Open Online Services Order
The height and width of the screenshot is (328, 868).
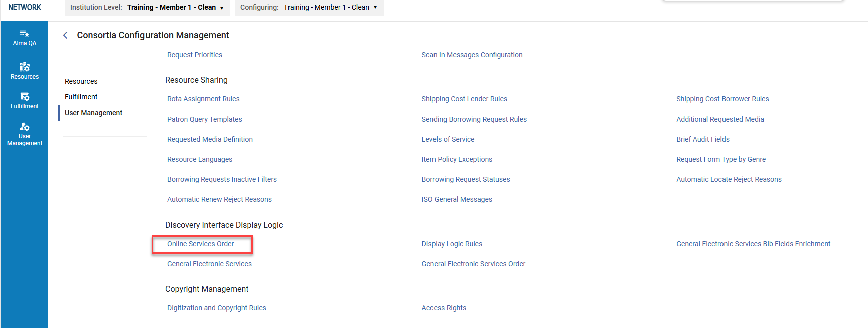(x=201, y=244)
